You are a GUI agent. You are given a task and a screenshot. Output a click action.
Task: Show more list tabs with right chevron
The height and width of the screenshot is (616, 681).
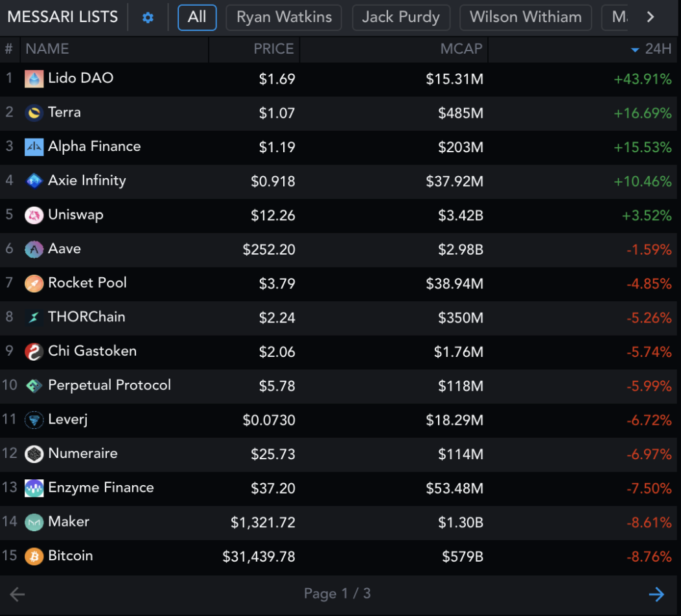tap(650, 17)
